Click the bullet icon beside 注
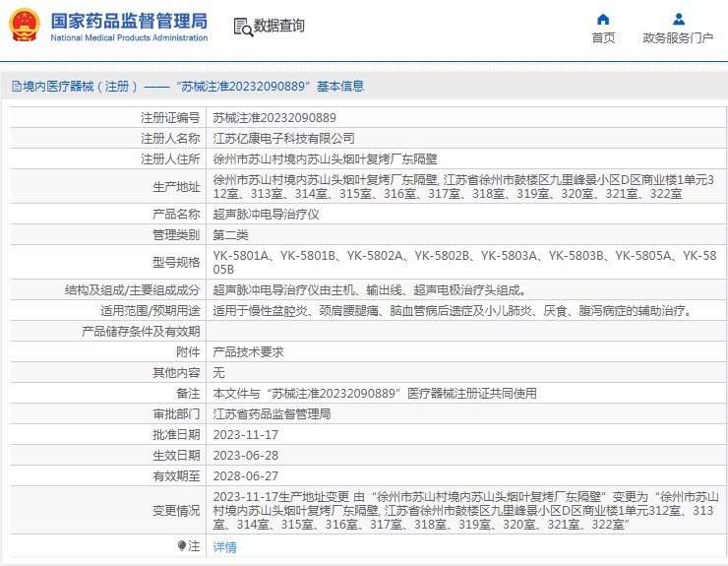This screenshot has width=728, height=566. (x=182, y=545)
